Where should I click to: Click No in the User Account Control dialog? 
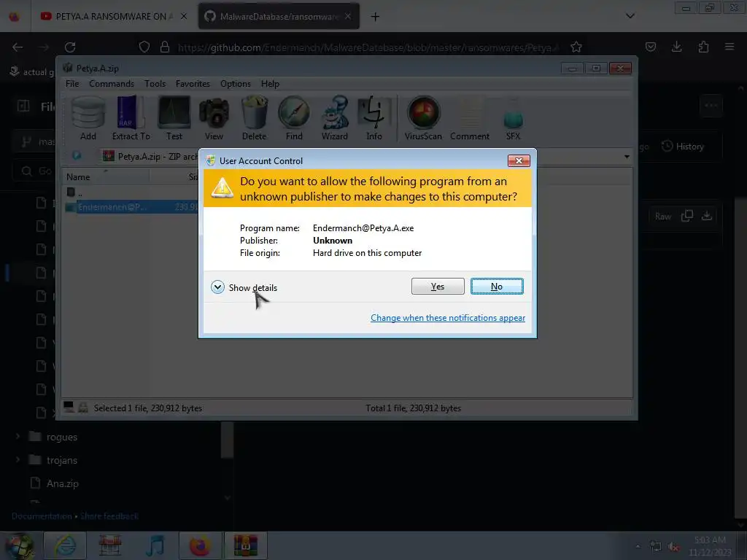496,286
